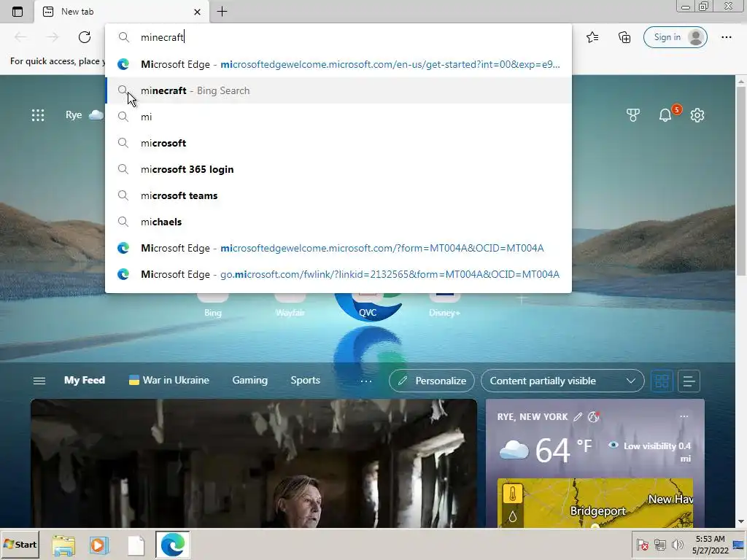Open Microsoft Rewards trophy icon
Screen dimensions: 747x560
pos(633,114)
